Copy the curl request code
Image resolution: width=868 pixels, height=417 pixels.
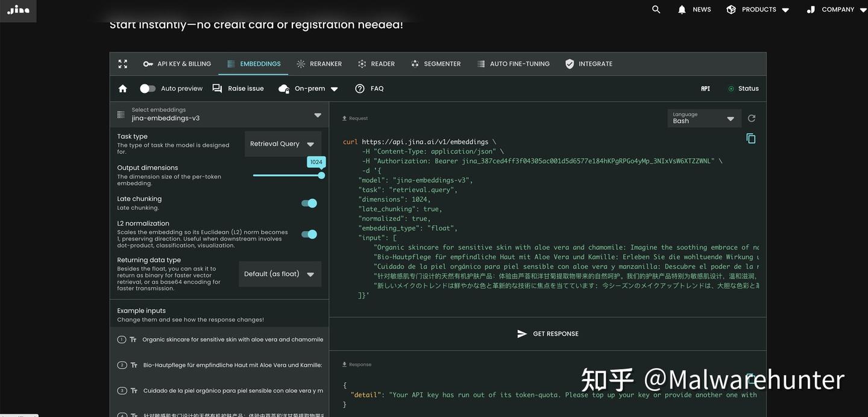pyautogui.click(x=751, y=139)
